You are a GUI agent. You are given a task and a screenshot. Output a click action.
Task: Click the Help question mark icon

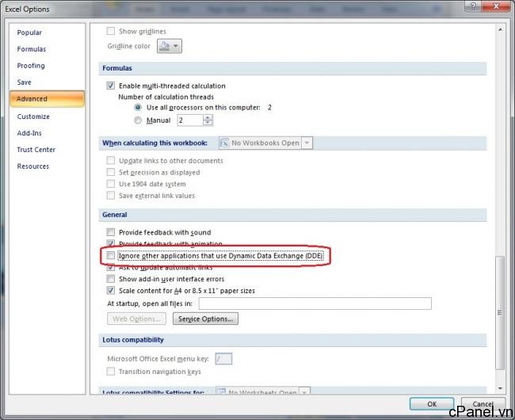pyautogui.click(x=473, y=6)
